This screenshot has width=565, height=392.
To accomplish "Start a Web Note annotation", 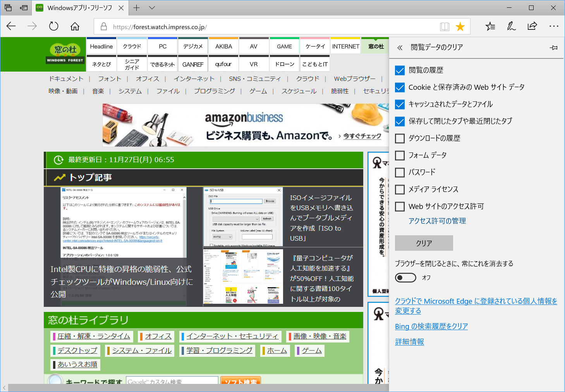I will click(511, 26).
